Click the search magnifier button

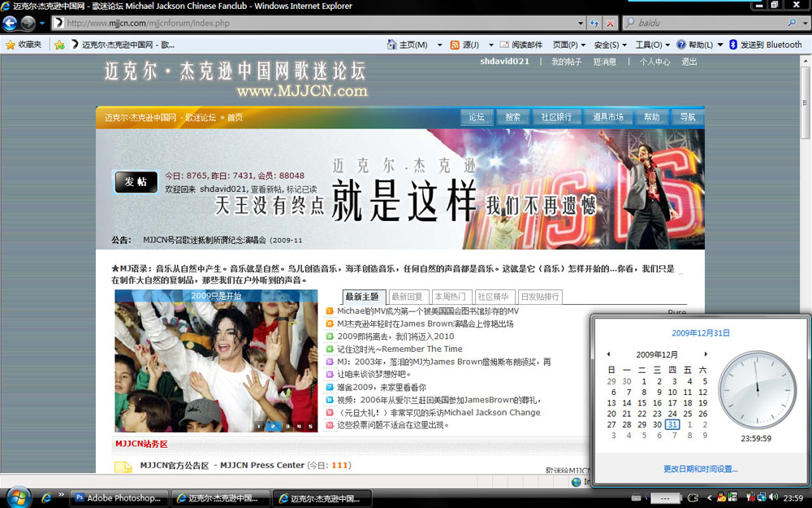tap(791, 23)
